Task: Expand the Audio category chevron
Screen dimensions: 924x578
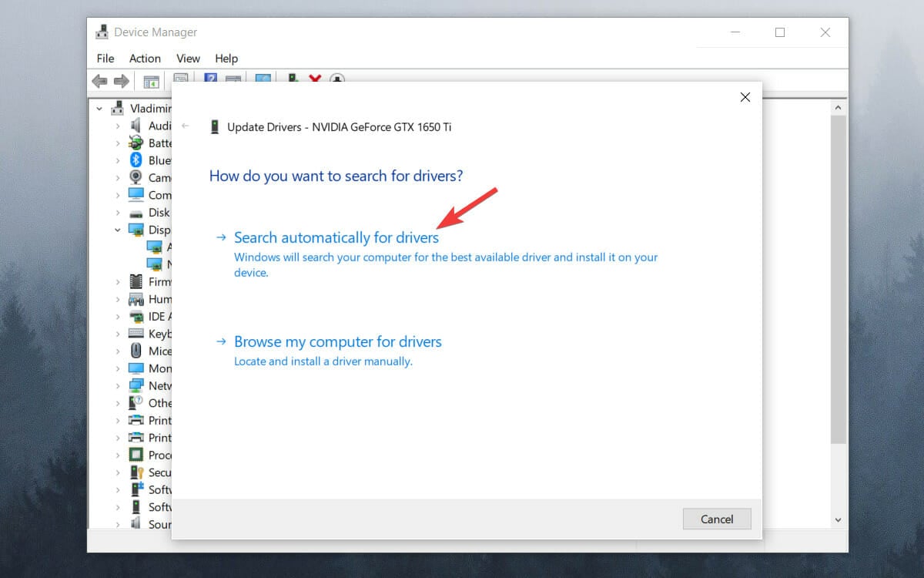Action: coord(118,126)
